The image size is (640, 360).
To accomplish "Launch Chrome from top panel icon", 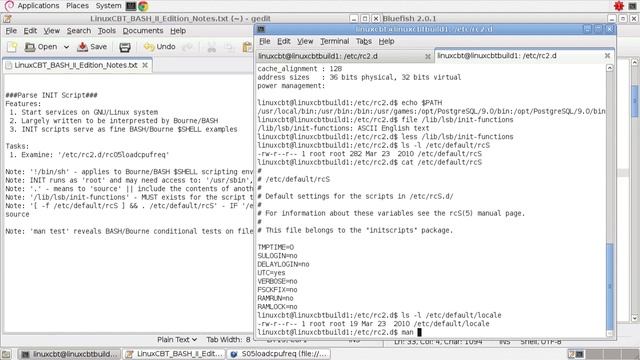I will [143, 6].
